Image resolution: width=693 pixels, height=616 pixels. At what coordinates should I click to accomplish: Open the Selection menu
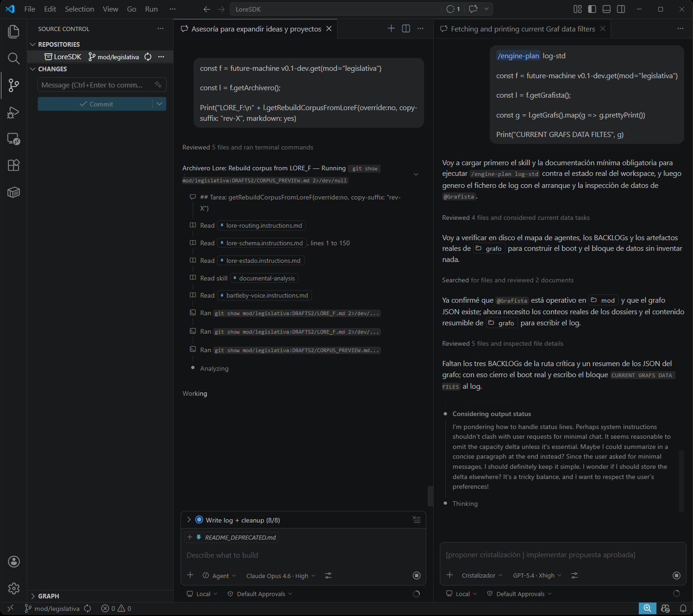tap(79, 9)
